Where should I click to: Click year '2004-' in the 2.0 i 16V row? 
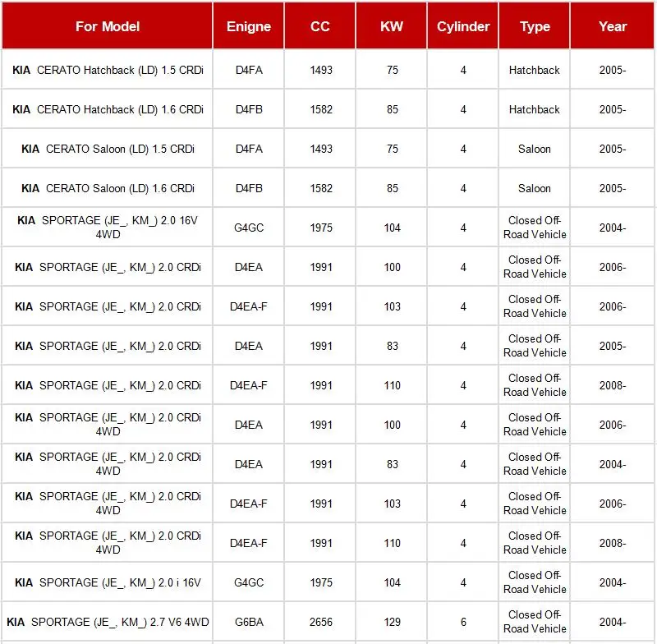612,582
